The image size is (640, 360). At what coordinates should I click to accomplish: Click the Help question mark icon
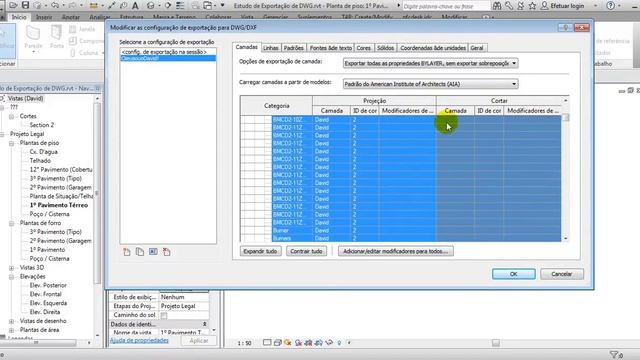pos(611,6)
